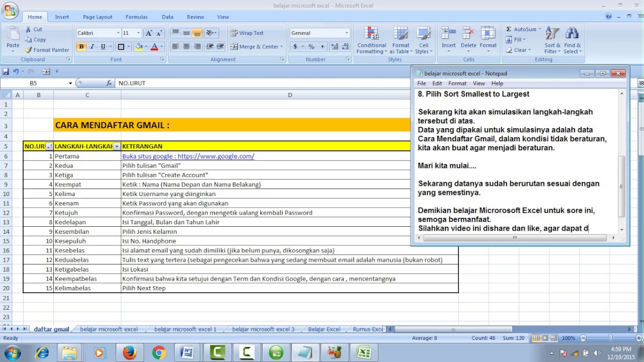Open Conditional Formatting menu
Image resolution: width=644 pixels, height=362 pixels.
(x=372, y=40)
